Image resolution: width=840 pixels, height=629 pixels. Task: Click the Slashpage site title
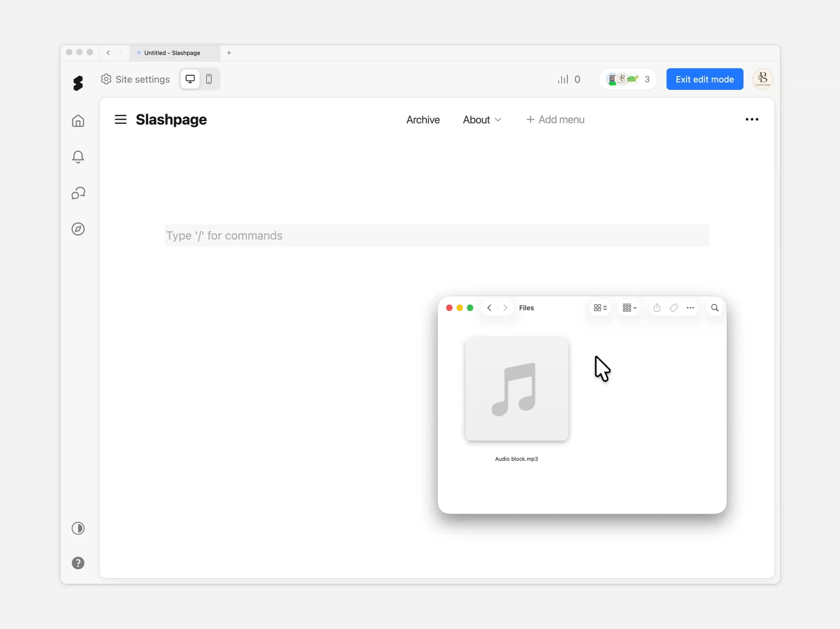point(171,120)
